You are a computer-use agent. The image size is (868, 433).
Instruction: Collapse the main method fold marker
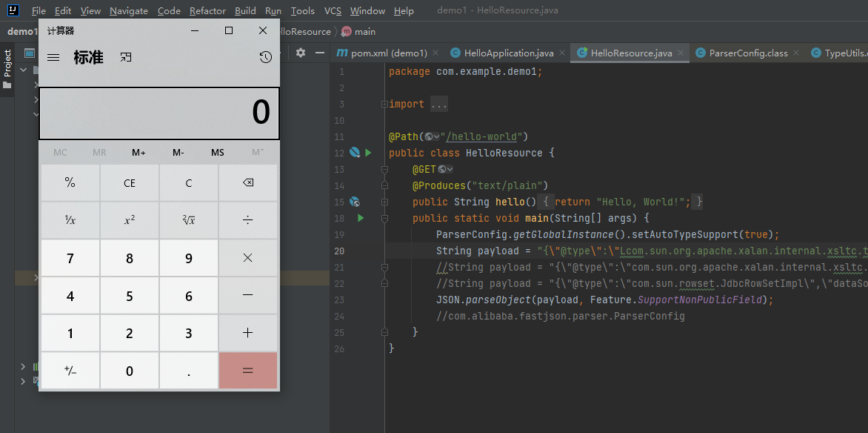point(384,219)
